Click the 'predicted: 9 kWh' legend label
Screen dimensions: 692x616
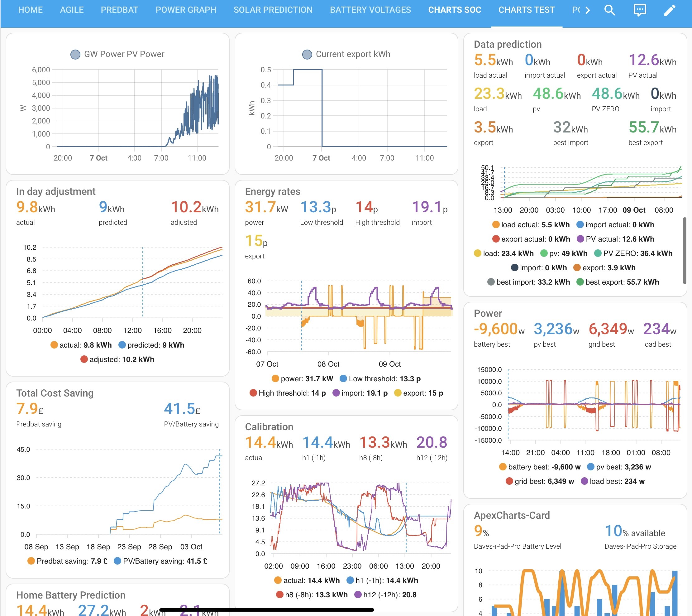click(156, 345)
